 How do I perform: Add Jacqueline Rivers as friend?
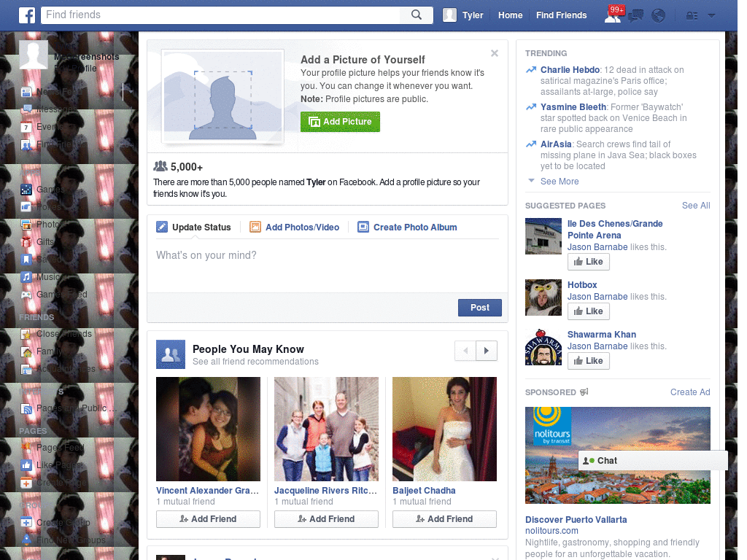326,519
